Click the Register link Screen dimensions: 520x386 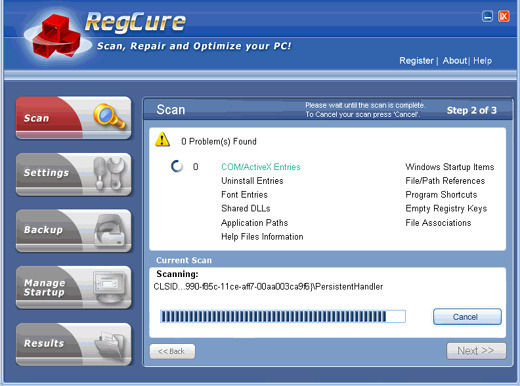416,61
